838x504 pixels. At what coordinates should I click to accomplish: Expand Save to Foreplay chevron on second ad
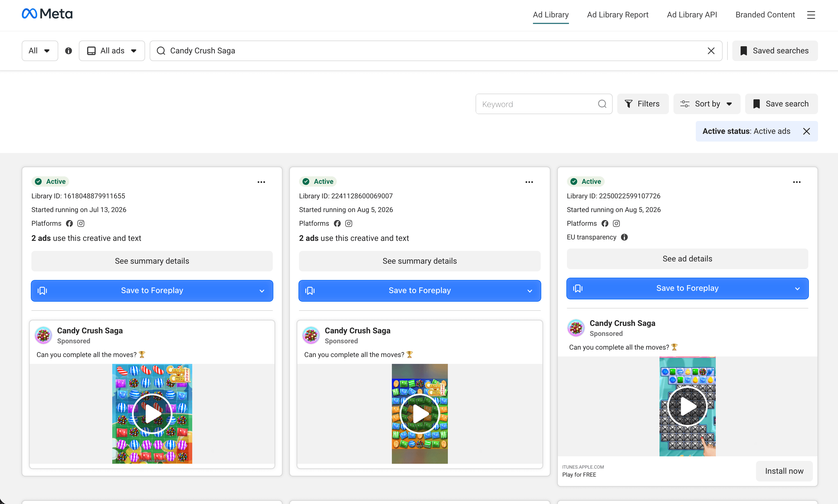click(x=530, y=291)
